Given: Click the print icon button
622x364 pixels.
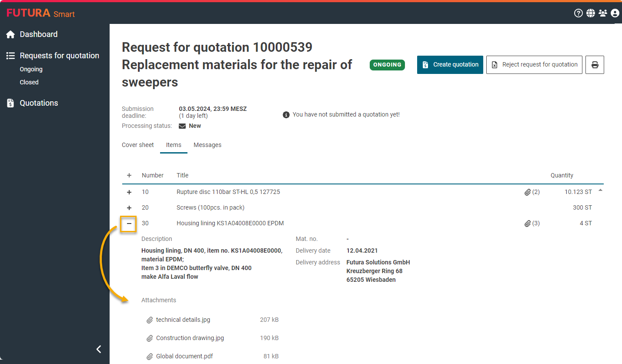Looking at the screenshot, I should pos(595,65).
